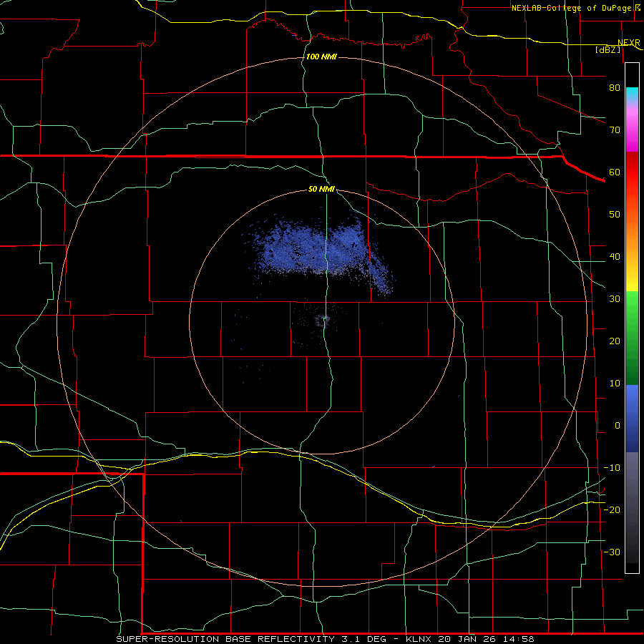644x644 pixels.
Task: Click the 40 value on the dBZ scale
Action: [615, 257]
